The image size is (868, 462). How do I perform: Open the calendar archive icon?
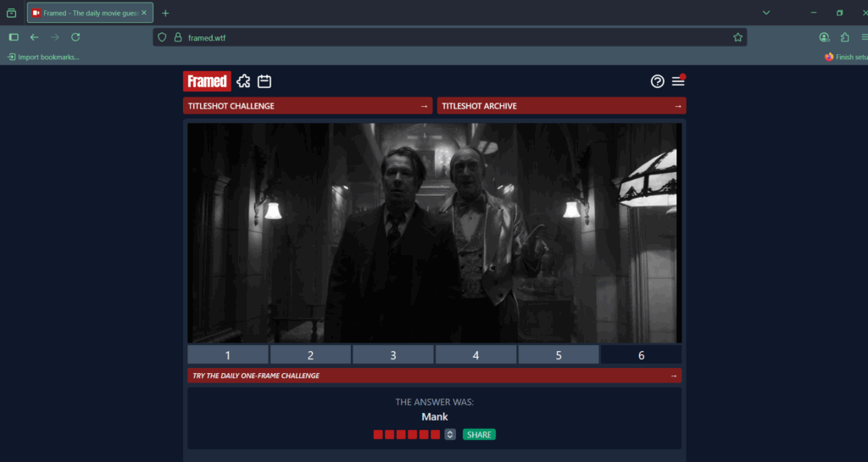264,81
